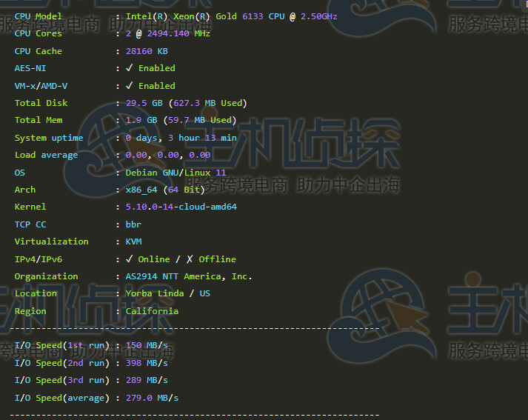Click the I/O Speed average 279.0 MB/s
Viewport: 528px width, 420px height.
point(152,398)
